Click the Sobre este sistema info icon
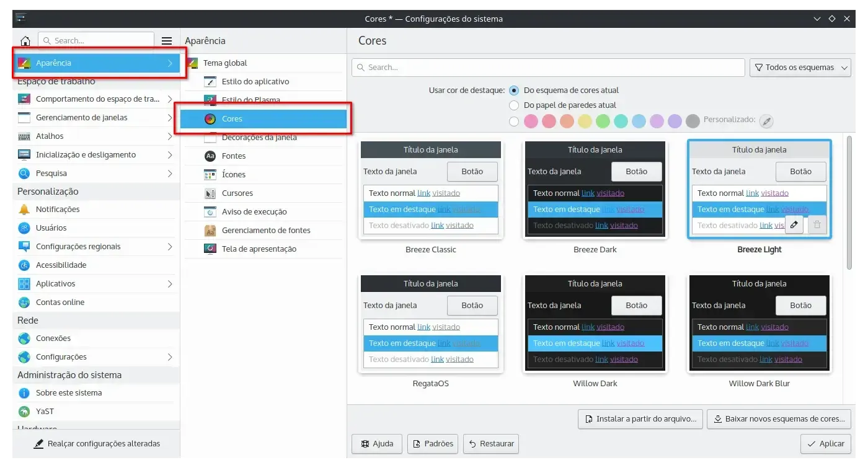Viewport: 868px width, 473px height. (24, 393)
